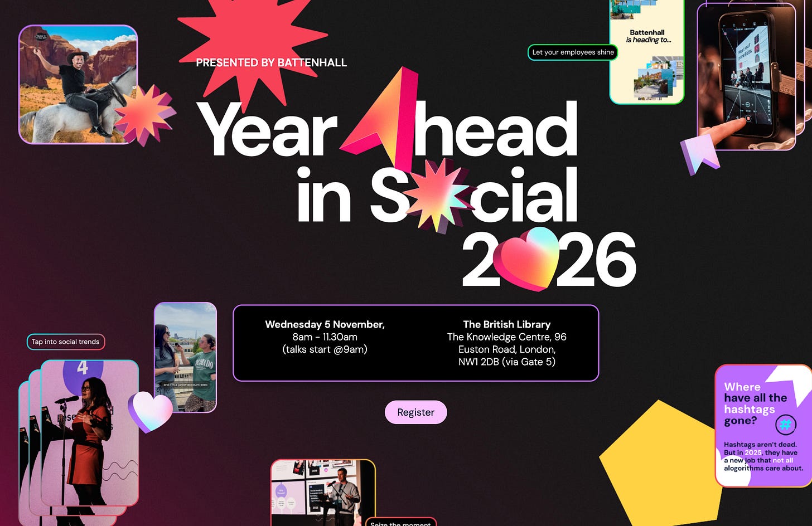Click the 'Tap into social trends' tag
Image resolution: width=812 pixels, height=526 pixels.
pos(65,342)
